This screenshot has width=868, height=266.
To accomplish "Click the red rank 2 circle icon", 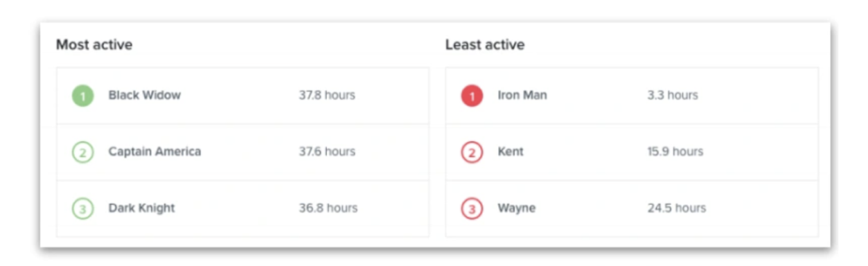I will (x=472, y=152).
